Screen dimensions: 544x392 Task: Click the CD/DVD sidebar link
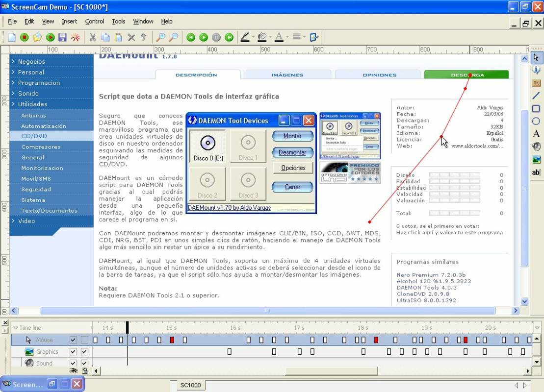pyautogui.click(x=34, y=136)
